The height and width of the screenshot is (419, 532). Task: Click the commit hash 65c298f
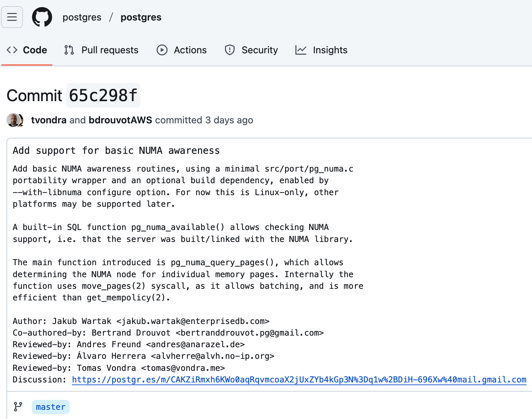click(103, 96)
